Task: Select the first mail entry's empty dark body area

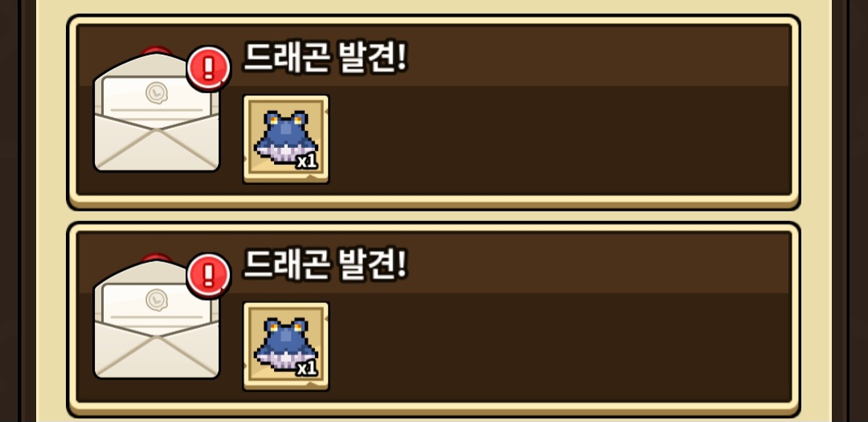Action: point(559,140)
